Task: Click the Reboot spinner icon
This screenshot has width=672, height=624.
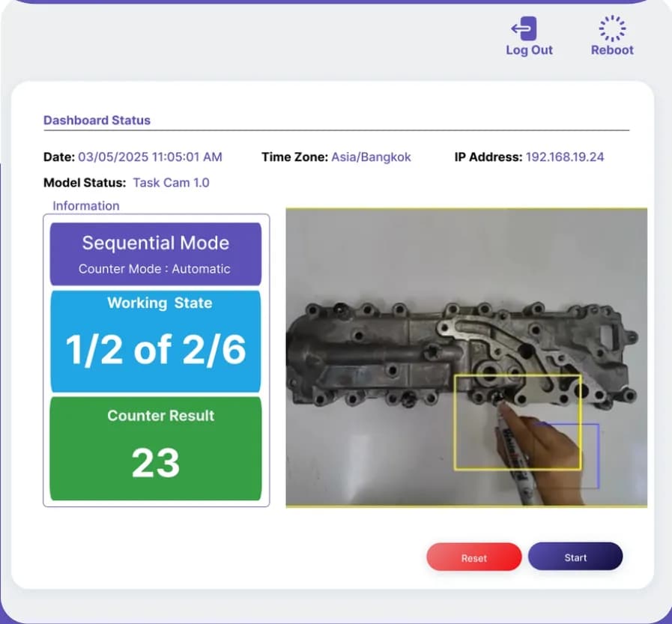Action: (x=612, y=28)
